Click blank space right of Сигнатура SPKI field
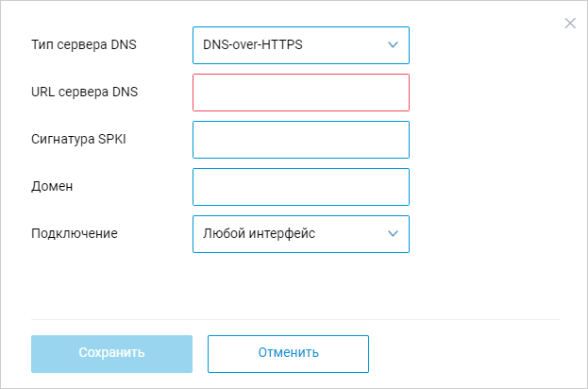 (491, 140)
